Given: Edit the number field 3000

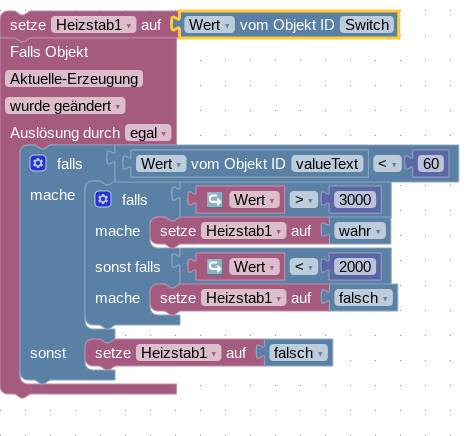Looking at the screenshot, I should (x=355, y=200).
